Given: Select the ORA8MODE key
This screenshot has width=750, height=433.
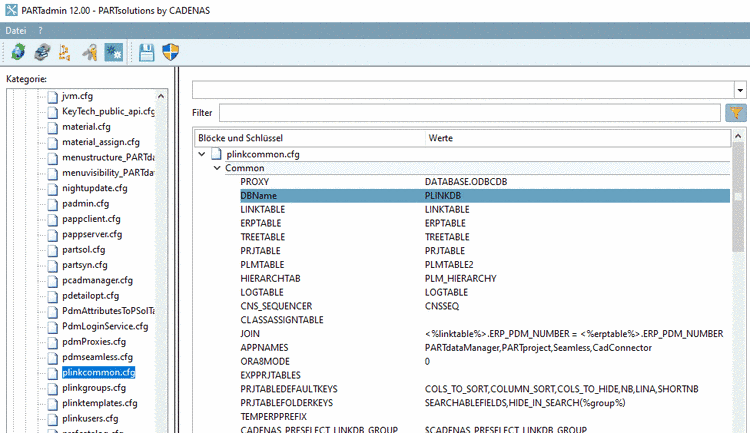Looking at the screenshot, I should [265, 362].
